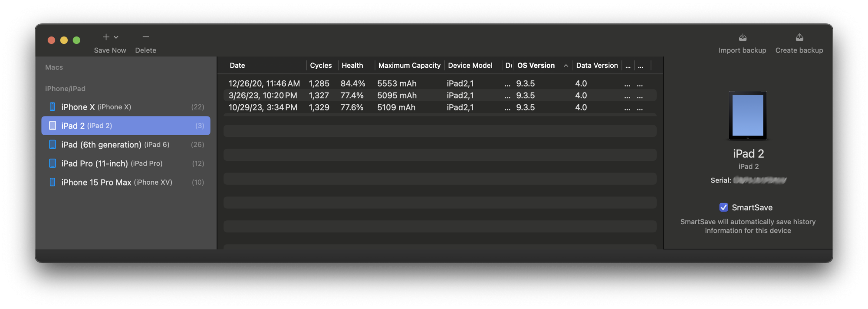Click the green zoom window button
The width and height of the screenshot is (868, 309).
click(76, 40)
